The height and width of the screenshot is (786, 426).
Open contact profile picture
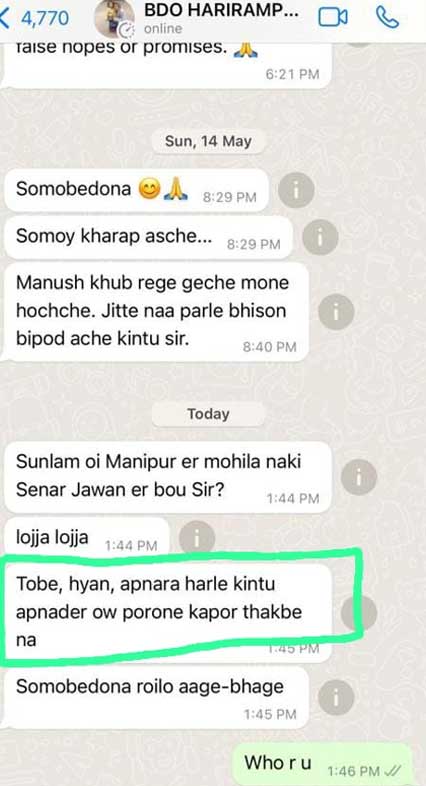pyautogui.click(x=115, y=18)
